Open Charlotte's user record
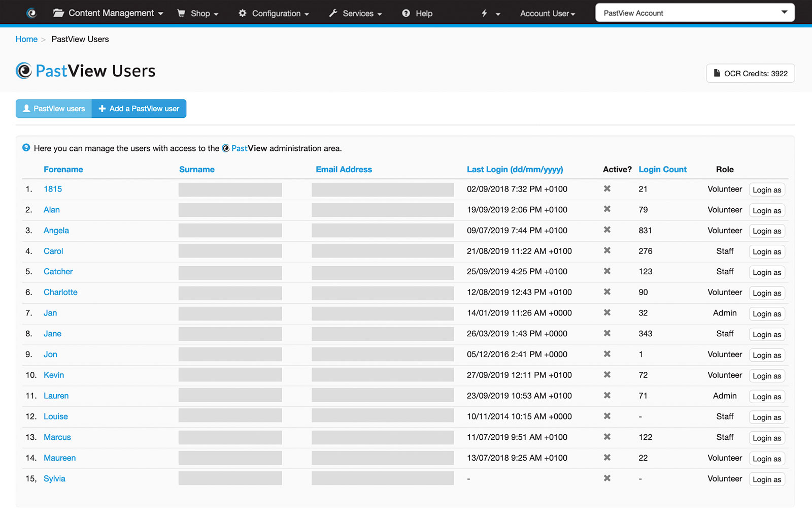Screen dimensions: 812x513 point(60,292)
